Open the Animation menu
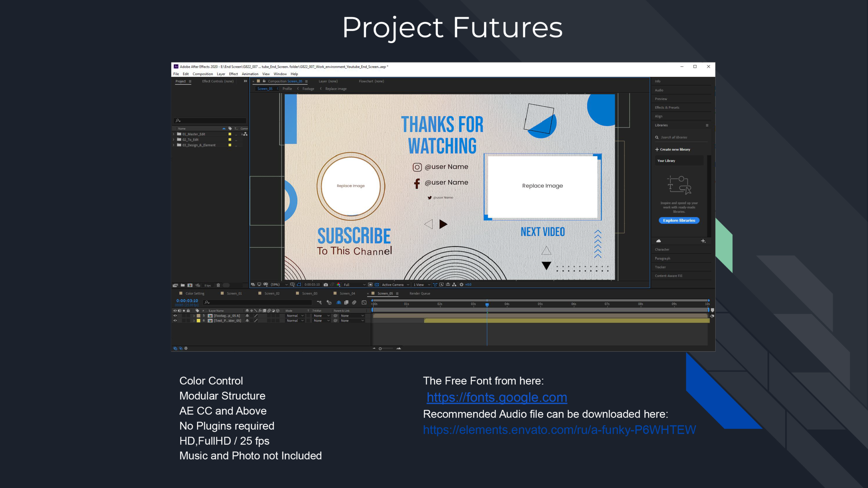868x488 pixels. [x=250, y=74]
